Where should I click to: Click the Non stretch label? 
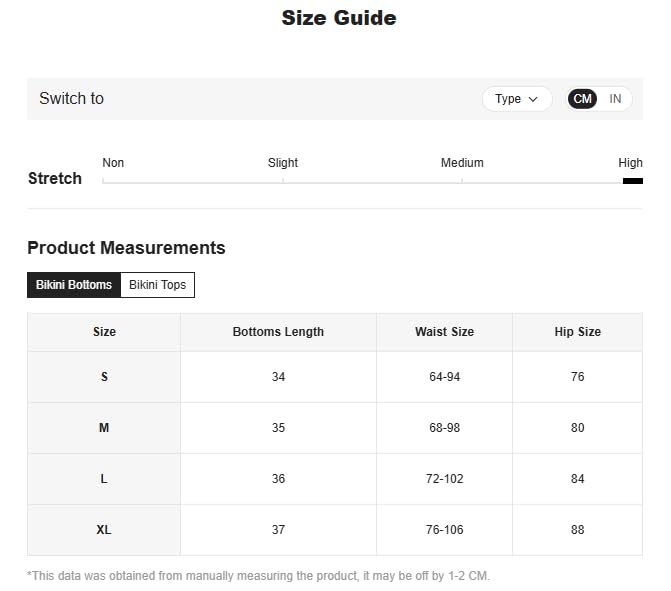113,163
